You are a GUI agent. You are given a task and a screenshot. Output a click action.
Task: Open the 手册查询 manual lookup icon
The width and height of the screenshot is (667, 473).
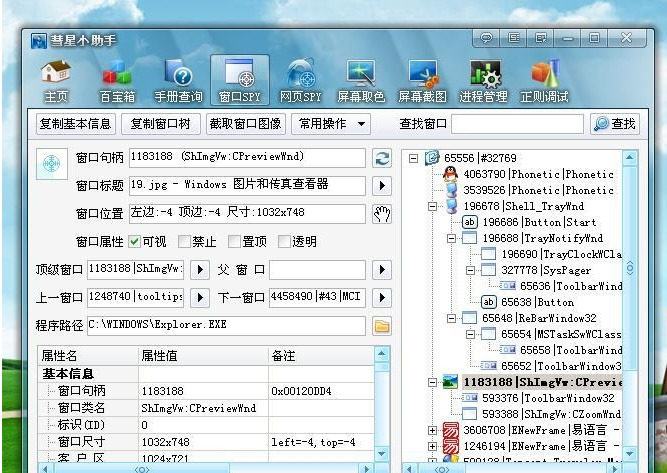point(178,81)
